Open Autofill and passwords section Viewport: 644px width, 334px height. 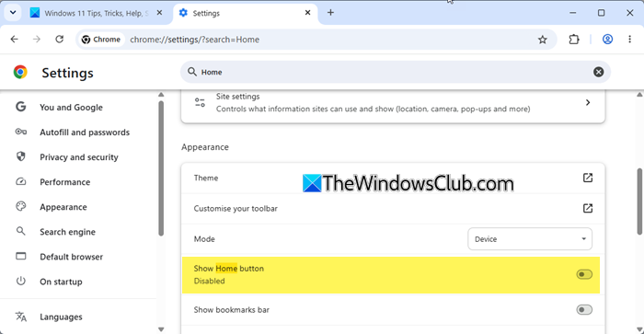85,132
